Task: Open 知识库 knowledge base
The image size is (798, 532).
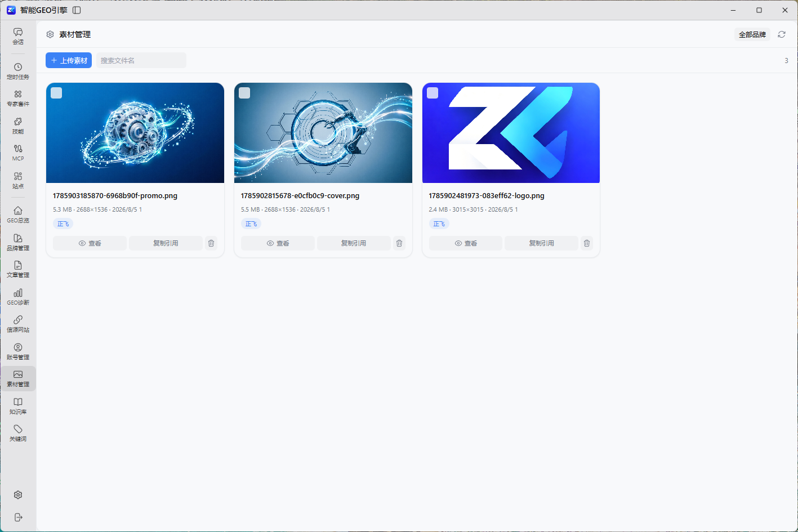Action: [x=18, y=406]
